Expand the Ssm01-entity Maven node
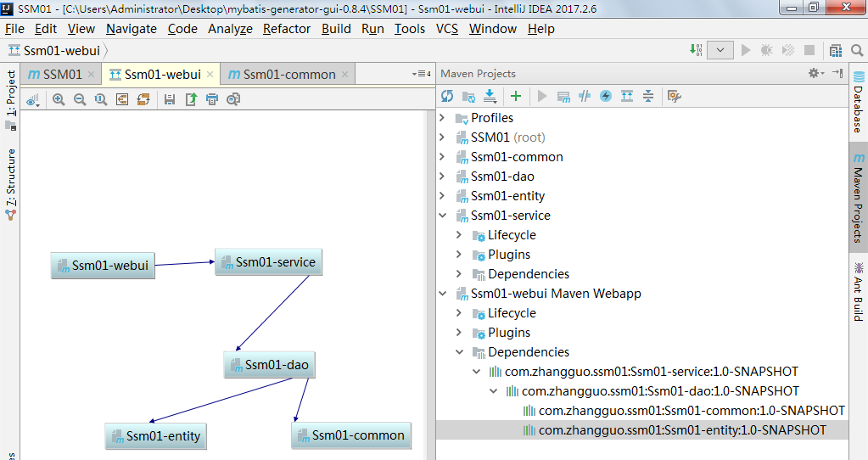 click(x=442, y=196)
